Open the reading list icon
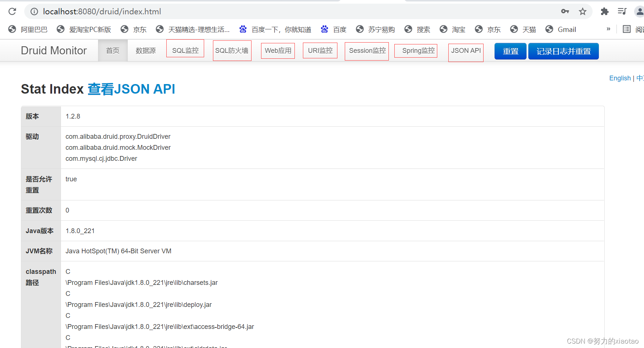Screen dimensions: 644x348 point(627,29)
